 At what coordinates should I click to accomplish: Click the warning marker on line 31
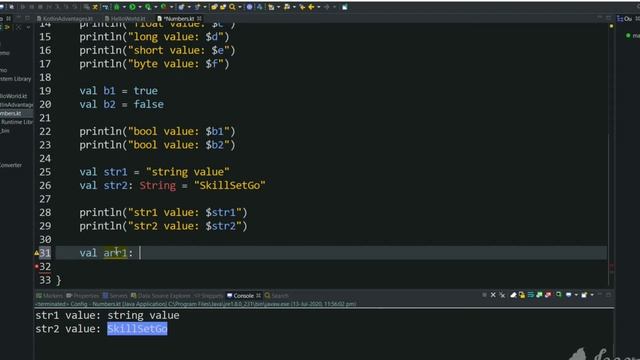click(x=36, y=253)
